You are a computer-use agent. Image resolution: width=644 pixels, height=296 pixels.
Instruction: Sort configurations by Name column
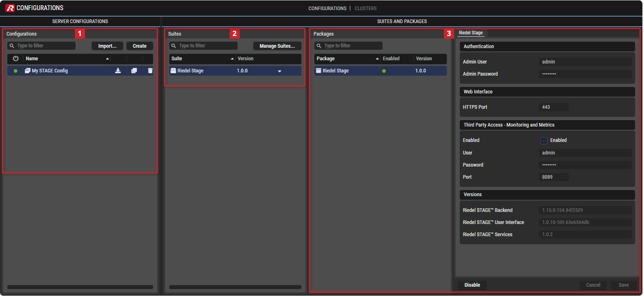click(x=67, y=59)
